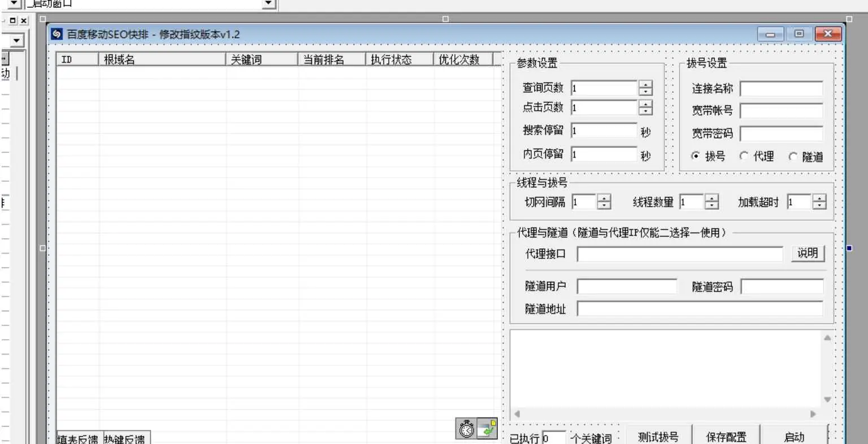Select the 隧道 radio button
This screenshot has height=444, width=868.
793,156
